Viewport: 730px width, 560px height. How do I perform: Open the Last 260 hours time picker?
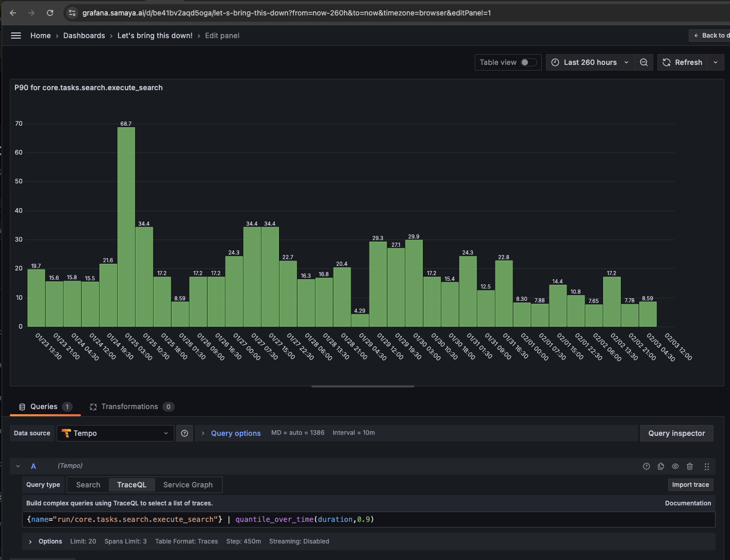590,62
